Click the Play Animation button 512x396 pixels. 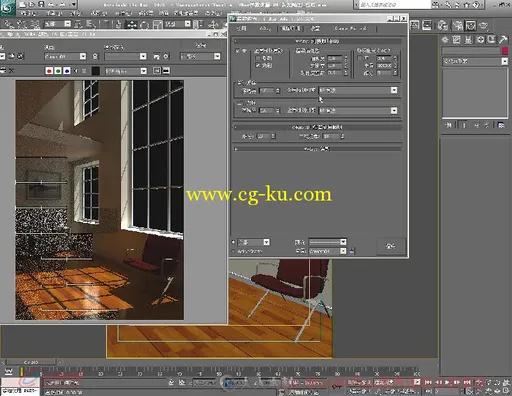coord(447,382)
